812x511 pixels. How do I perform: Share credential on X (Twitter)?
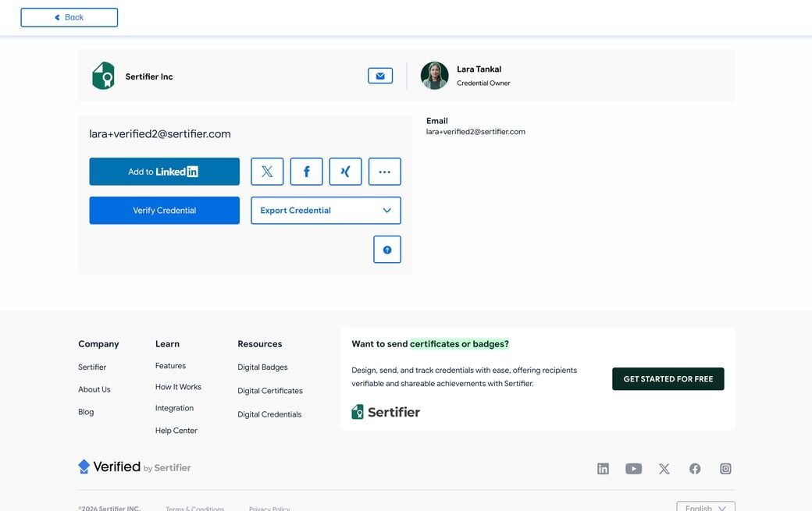(267, 172)
